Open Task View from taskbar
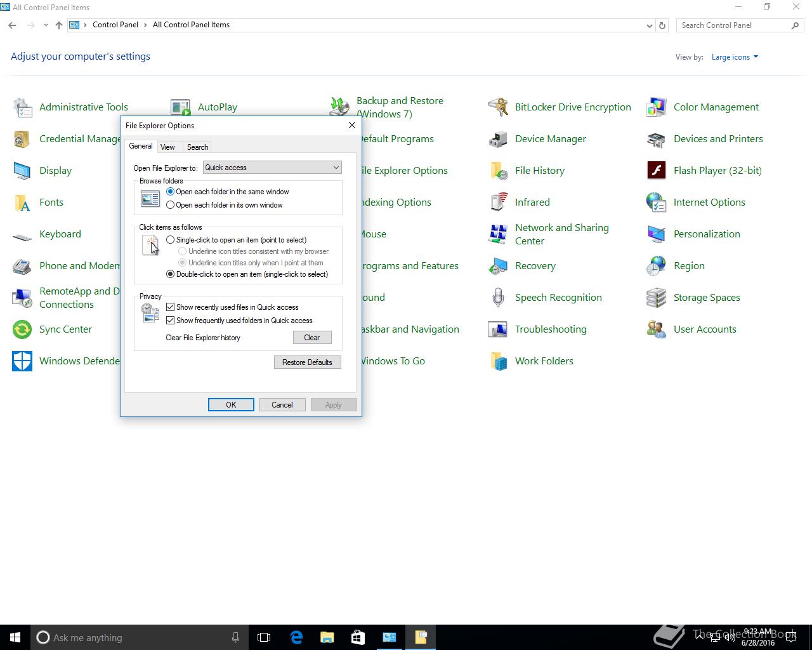This screenshot has width=812, height=650. [x=264, y=637]
